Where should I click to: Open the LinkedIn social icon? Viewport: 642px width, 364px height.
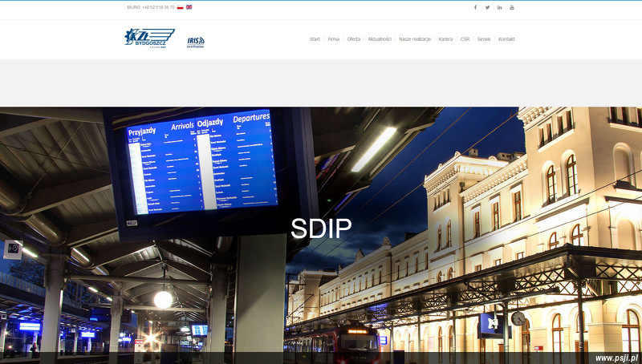click(499, 7)
